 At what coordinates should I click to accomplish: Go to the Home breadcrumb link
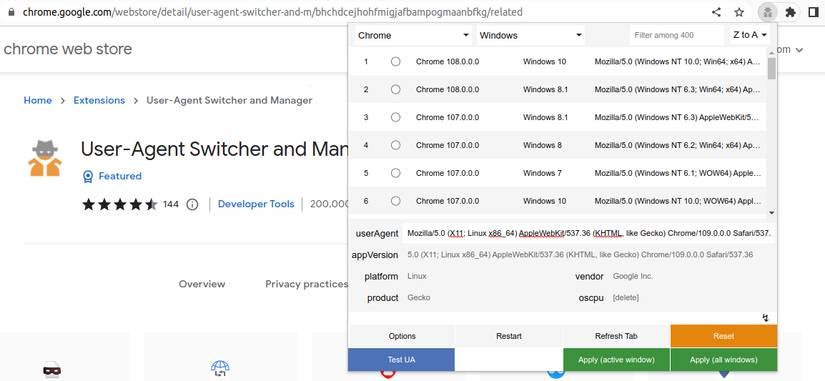pos(38,101)
